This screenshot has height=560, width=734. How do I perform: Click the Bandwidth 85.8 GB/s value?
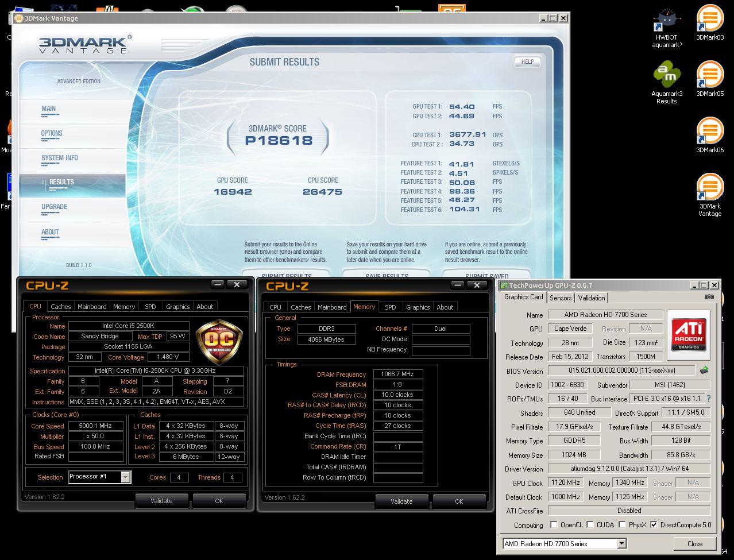[x=681, y=455]
